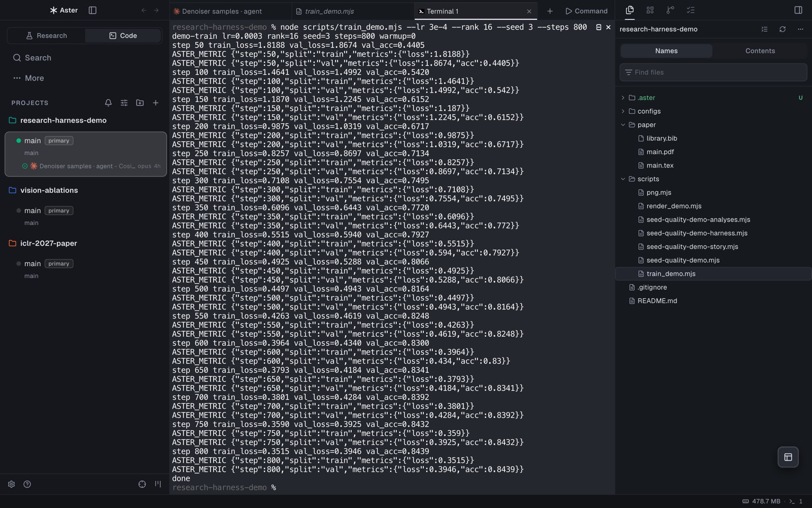Toggle the right sidebar panel icon
The height and width of the screenshot is (508, 812).
click(x=798, y=10)
